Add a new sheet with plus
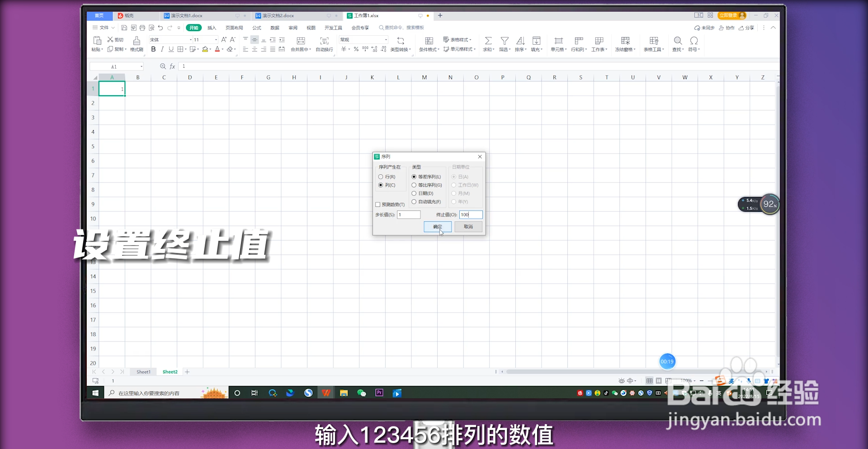This screenshot has width=868, height=449. pyautogui.click(x=187, y=372)
